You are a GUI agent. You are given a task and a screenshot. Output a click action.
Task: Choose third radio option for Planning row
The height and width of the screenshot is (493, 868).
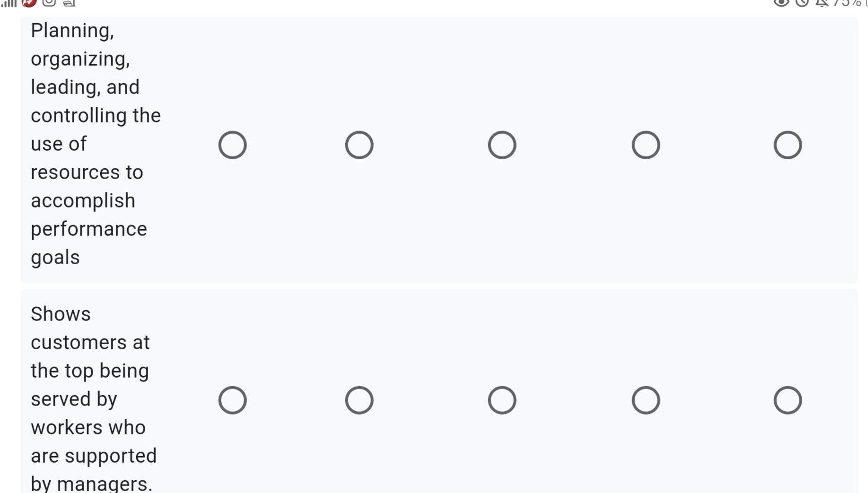pos(502,145)
